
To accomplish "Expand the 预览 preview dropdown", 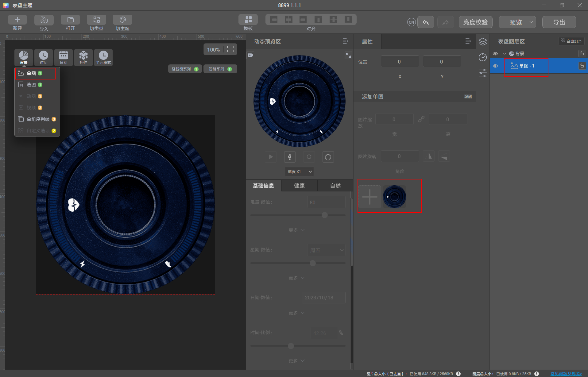I will pos(531,22).
